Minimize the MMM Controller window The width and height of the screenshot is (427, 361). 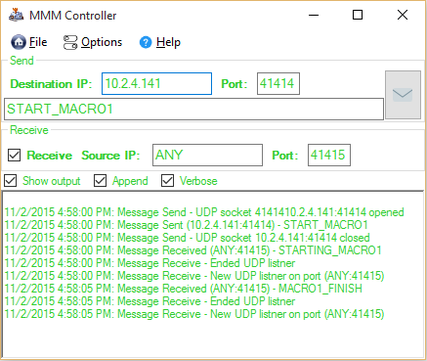pyautogui.click(x=314, y=15)
